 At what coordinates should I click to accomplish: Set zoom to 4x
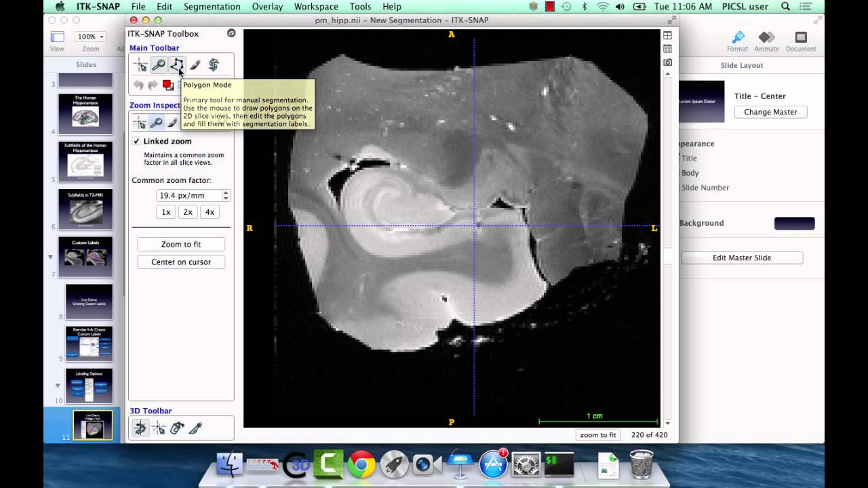pos(210,212)
